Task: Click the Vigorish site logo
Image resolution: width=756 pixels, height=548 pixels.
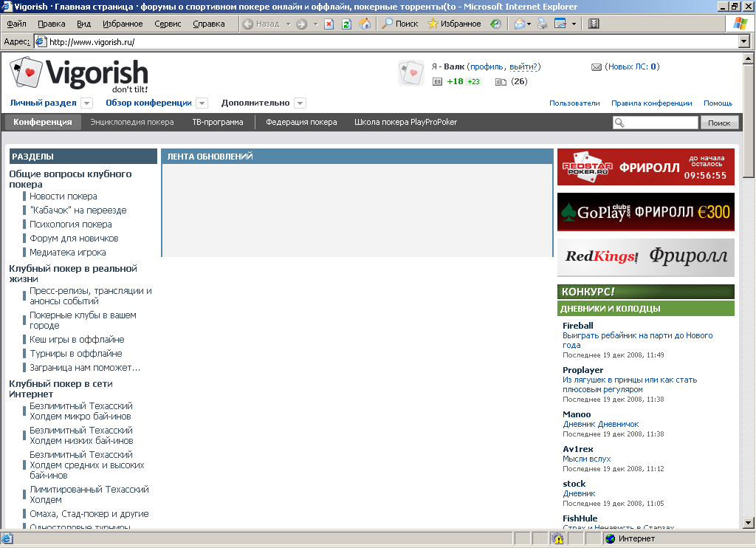Action: (x=79, y=74)
